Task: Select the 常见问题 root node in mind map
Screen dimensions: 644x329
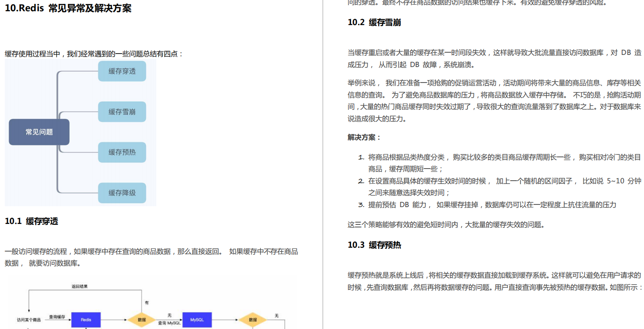Action: click(39, 132)
